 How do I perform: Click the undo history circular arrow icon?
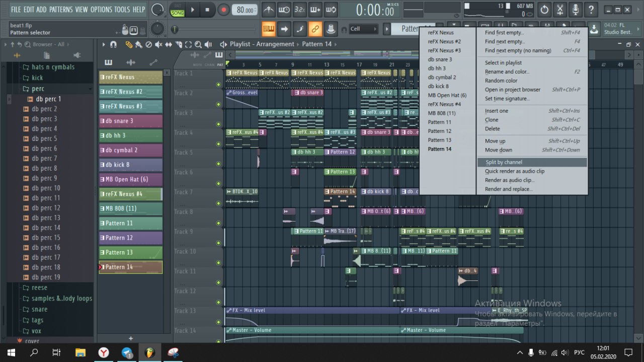544,9
